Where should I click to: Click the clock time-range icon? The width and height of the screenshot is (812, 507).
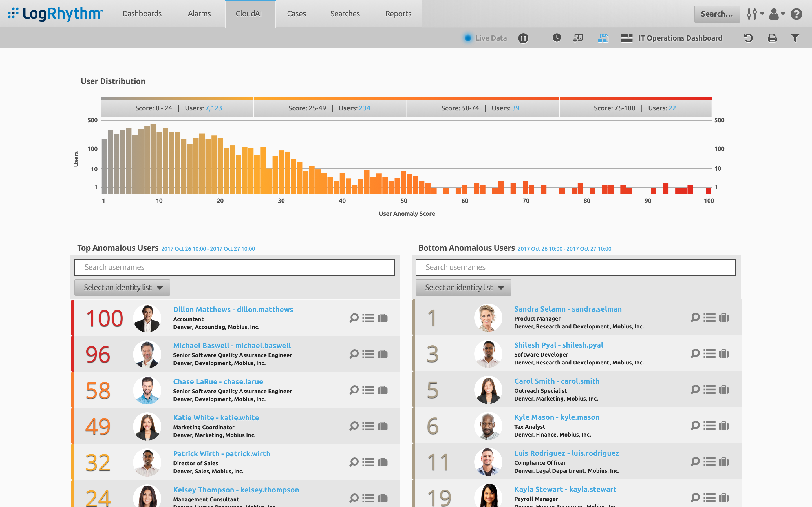[556, 38]
